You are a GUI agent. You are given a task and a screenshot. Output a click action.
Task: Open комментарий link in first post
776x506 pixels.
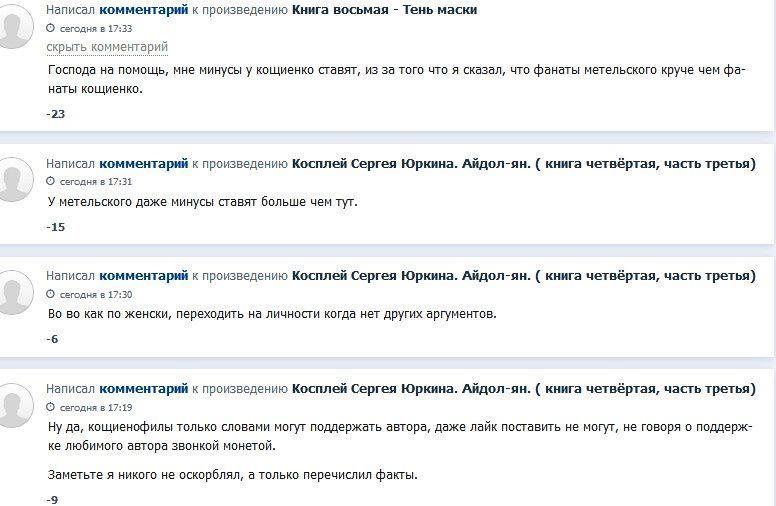(143, 10)
